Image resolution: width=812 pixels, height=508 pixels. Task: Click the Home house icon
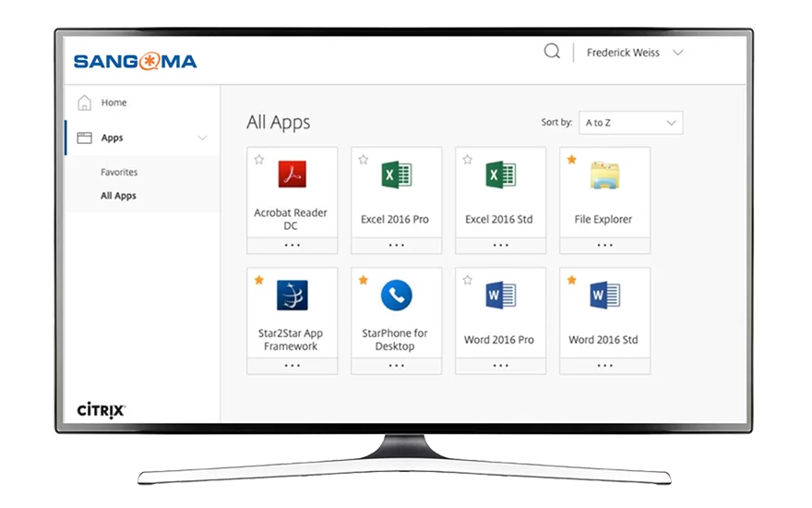coord(84,103)
